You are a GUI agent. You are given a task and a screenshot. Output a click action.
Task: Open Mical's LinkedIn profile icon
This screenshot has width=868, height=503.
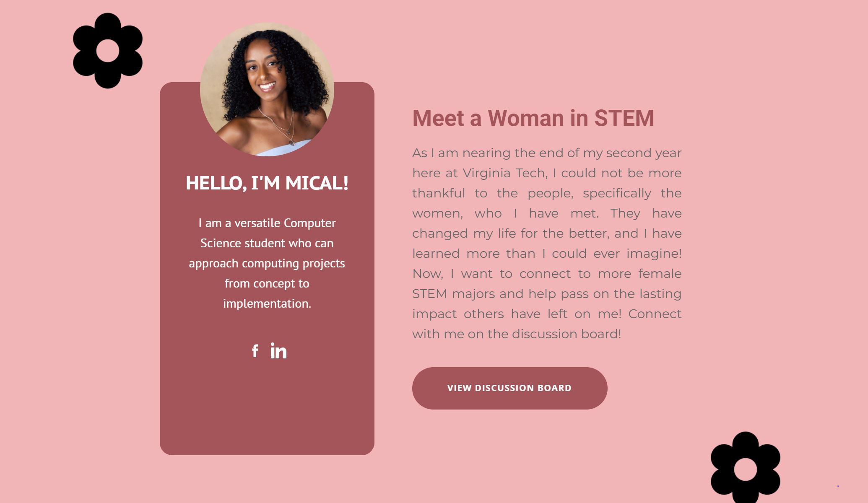tap(278, 350)
